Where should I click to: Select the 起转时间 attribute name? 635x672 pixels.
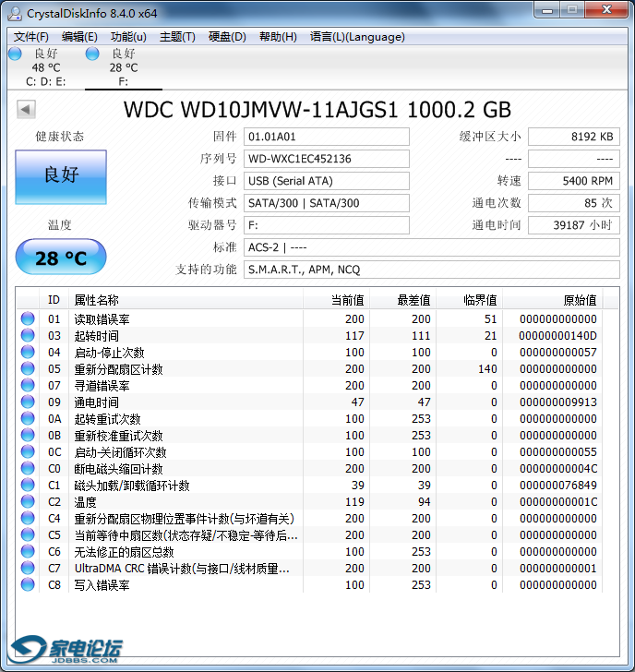[96, 336]
